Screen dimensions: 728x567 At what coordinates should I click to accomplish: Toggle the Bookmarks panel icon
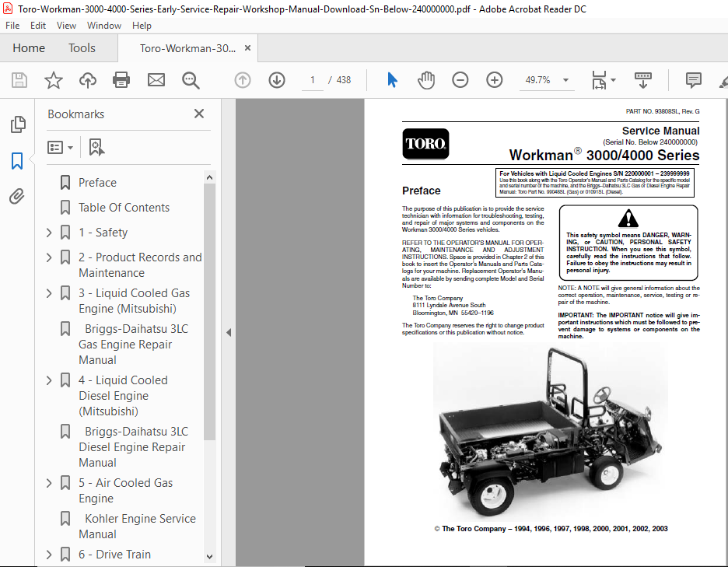click(17, 161)
